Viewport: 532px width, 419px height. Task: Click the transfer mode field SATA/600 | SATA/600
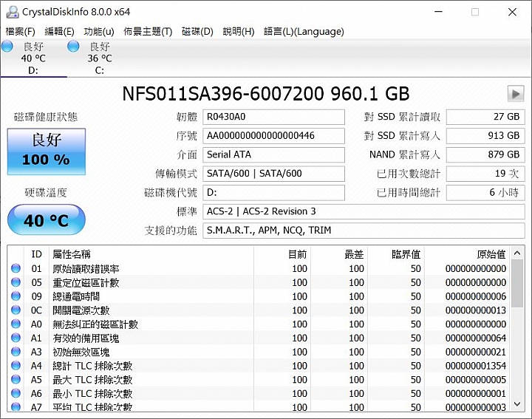[274, 174]
